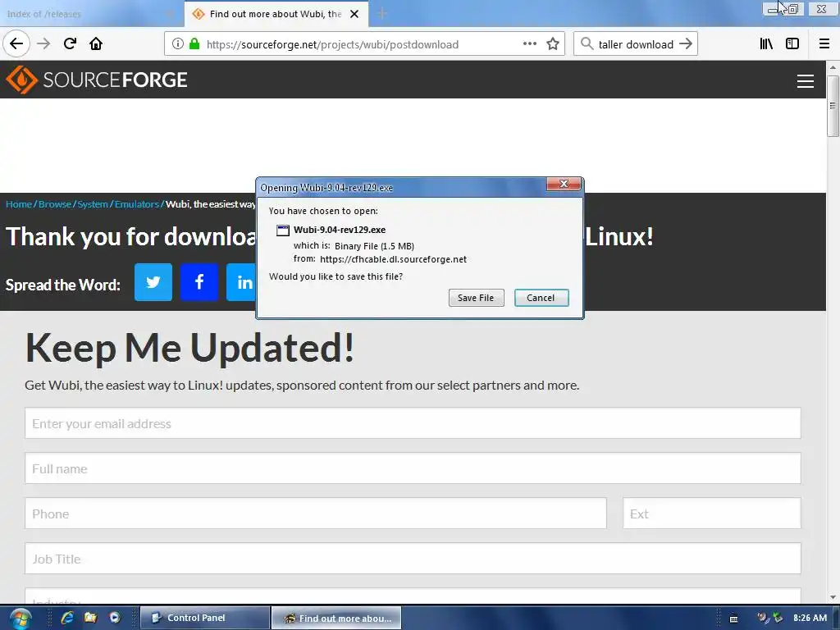Image resolution: width=840 pixels, height=630 pixels.
Task: Cancel the Wubi download dialog
Action: [541, 298]
